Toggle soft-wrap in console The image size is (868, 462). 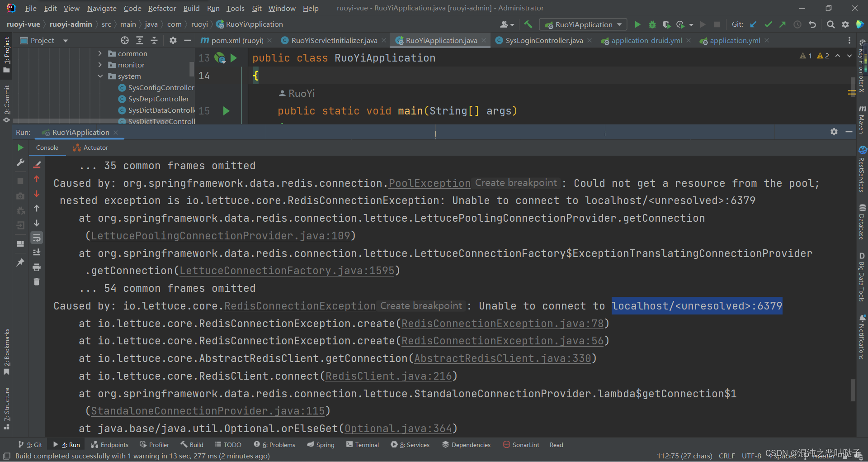click(37, 238)
